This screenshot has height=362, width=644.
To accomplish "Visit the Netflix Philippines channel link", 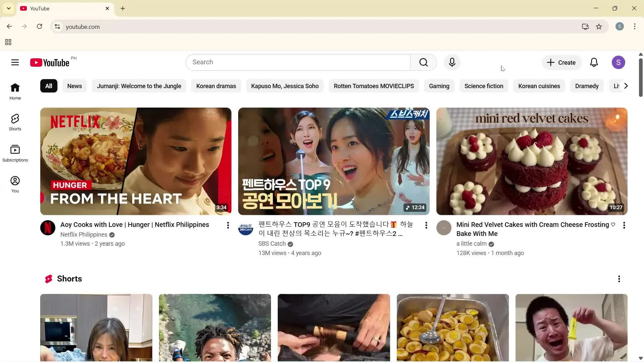I will pyautogui.click(x=84, y=234).
